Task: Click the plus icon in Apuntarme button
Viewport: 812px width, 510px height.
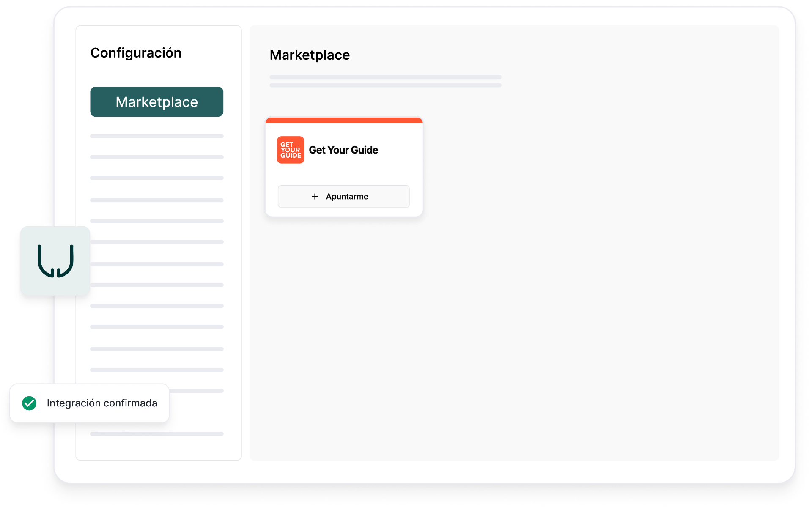Action: pyautogui.click(x=315, y=196)
